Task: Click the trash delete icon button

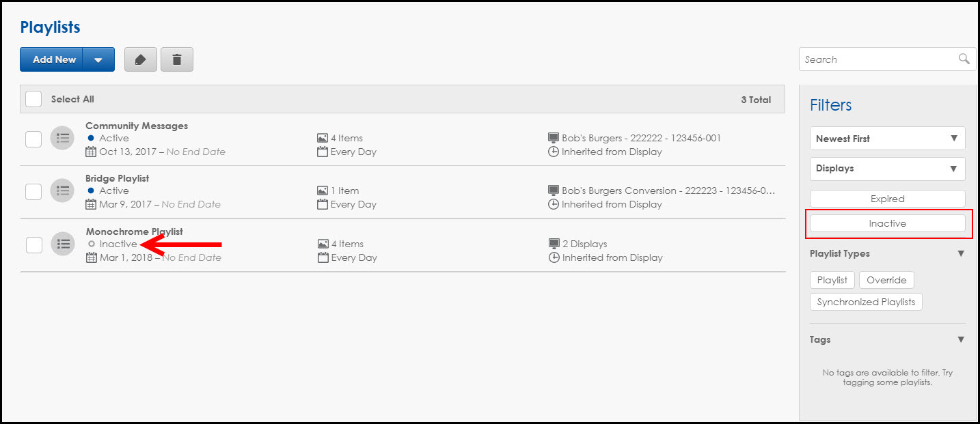Action: (177, 59)
